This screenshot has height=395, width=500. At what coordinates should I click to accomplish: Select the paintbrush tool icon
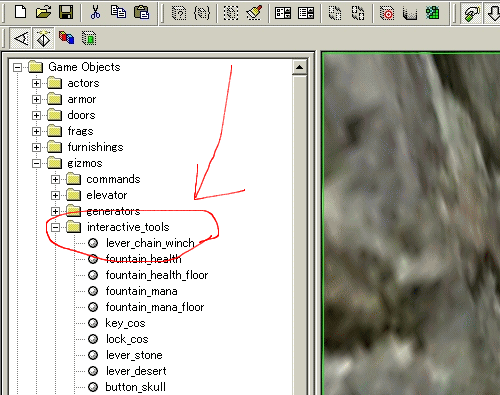[x=254, y=13]
